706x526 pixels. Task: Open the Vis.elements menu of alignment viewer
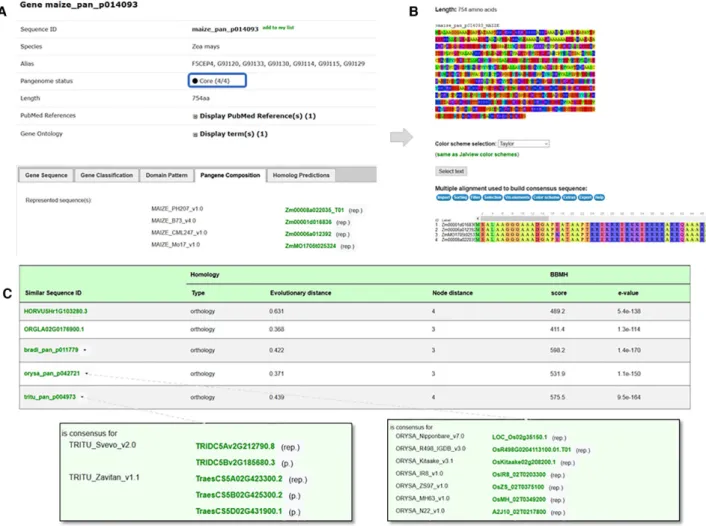(x=517, y=197)
